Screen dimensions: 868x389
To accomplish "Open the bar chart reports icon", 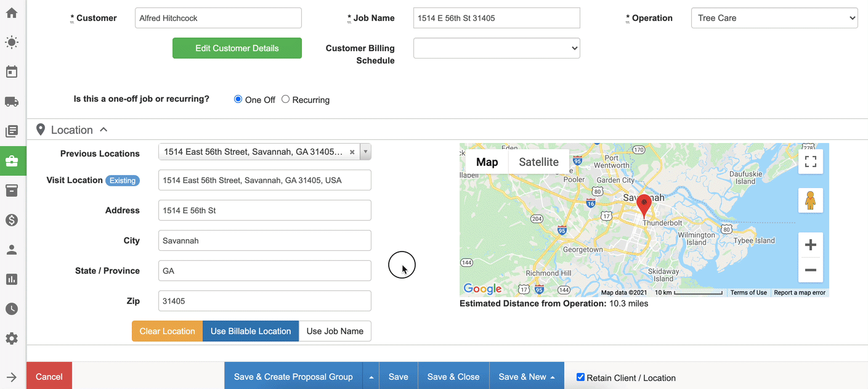I will [x=12, y=279].
